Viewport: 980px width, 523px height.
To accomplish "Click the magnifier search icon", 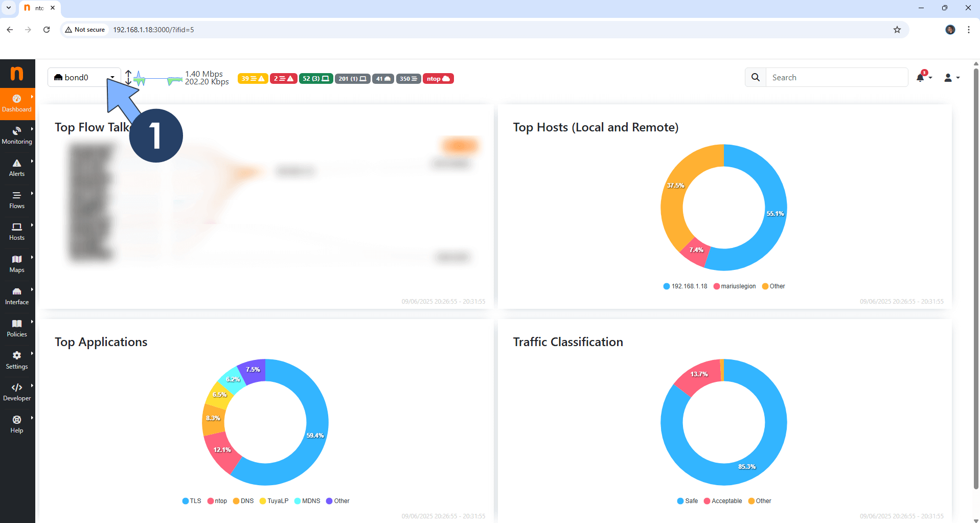I will tap(756, 77).
